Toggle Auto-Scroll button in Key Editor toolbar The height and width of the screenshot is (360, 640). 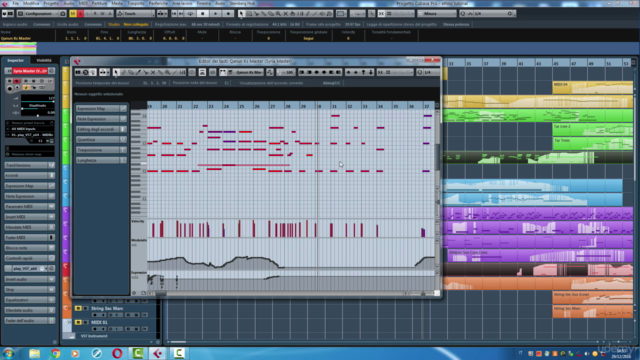[x=103, y=72]
